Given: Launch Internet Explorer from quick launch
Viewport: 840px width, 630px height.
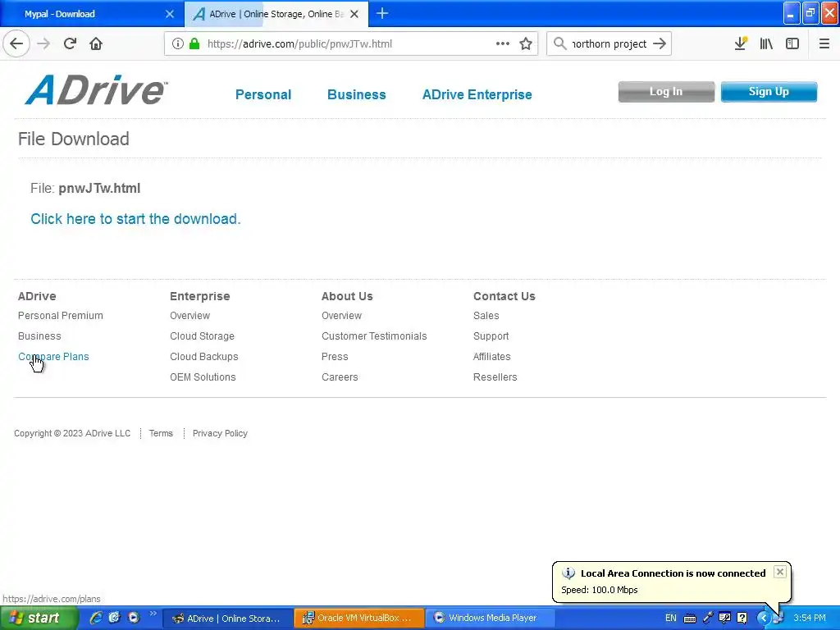Looking at the screenshot, I should (x=96, y=618).
